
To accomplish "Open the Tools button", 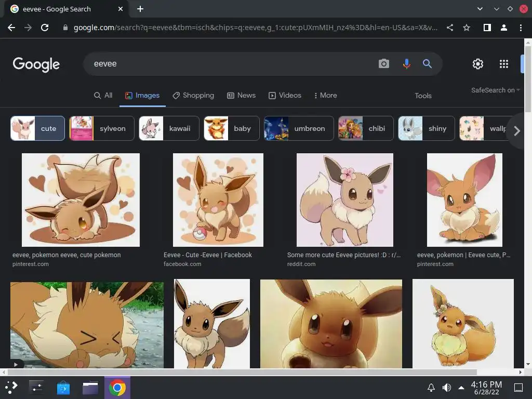I will coord(423,96).
